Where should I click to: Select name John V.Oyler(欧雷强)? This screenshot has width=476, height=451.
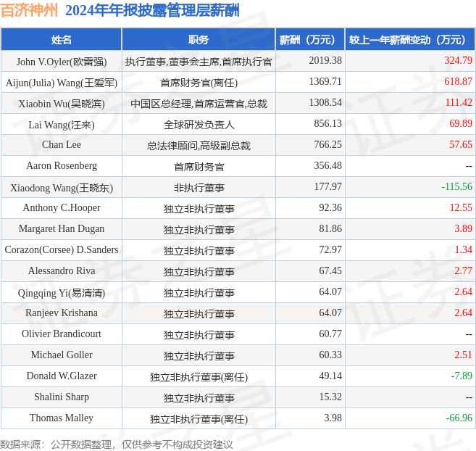(x=62, y=62)
